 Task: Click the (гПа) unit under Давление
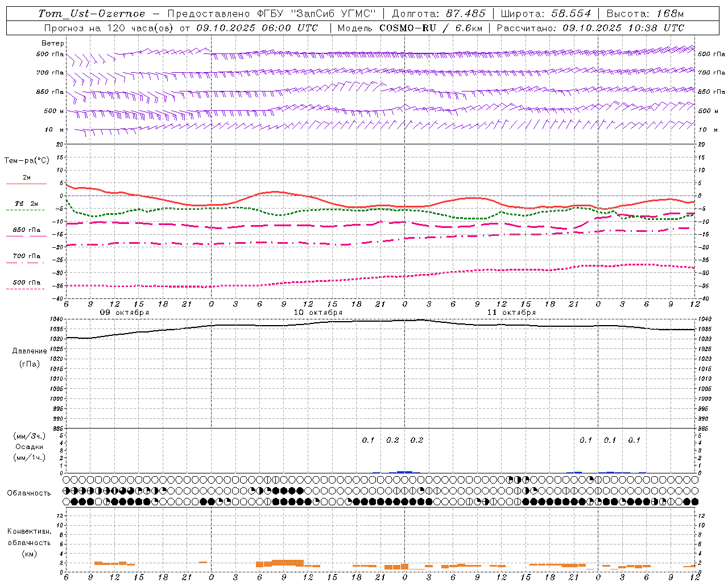[30, 364]
